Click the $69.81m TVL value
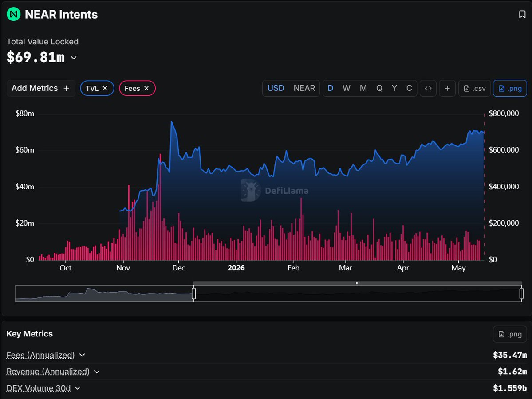 point(35,57)
